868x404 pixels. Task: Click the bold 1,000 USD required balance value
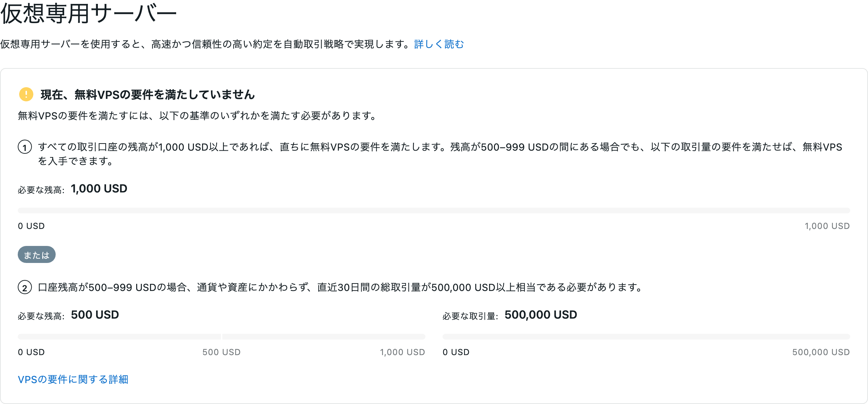pyautogui.click(x=99, y=189)
